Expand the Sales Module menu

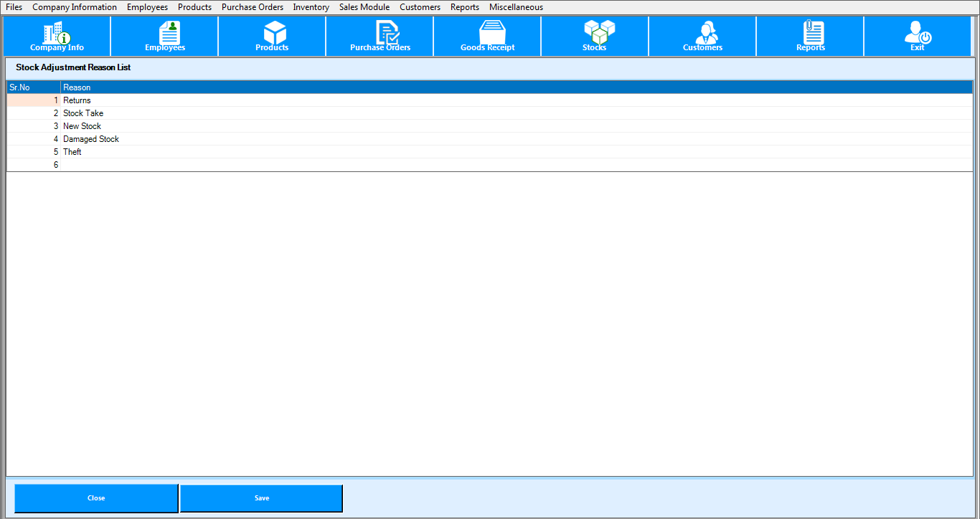pyautogui.click(x=364, y=7)
